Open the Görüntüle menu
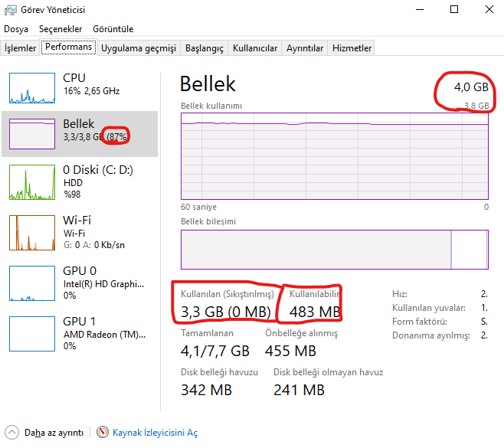Screen dimensions: 504x448 coord(113,29)
